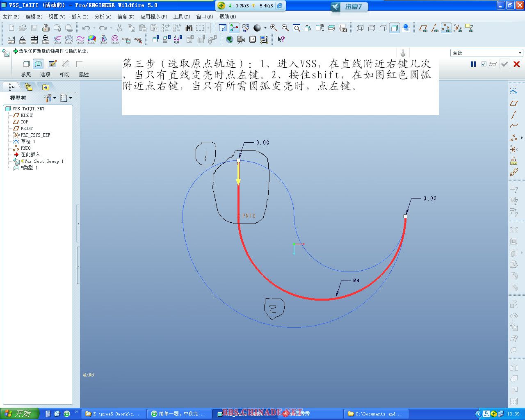Click the sketch tool in right toolbar

pyautogui.click(x=514, y=91)
